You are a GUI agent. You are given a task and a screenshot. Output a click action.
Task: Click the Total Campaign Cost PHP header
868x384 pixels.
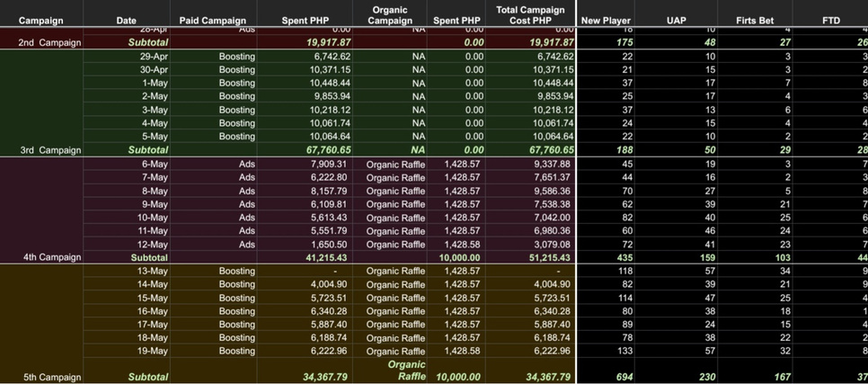pyautogui.click(x=530, y=14)
